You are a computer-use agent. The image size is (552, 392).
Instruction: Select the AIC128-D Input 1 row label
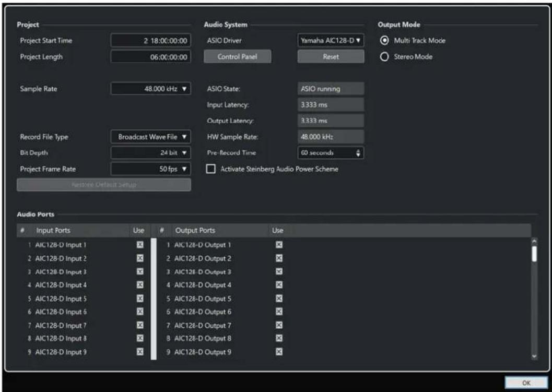pos(61,245)
